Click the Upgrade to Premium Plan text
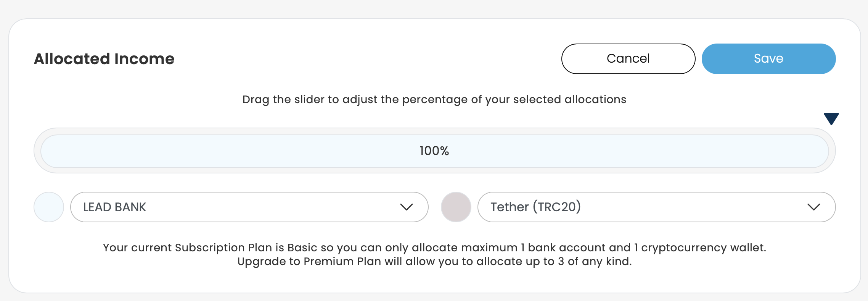 [434, 262]
